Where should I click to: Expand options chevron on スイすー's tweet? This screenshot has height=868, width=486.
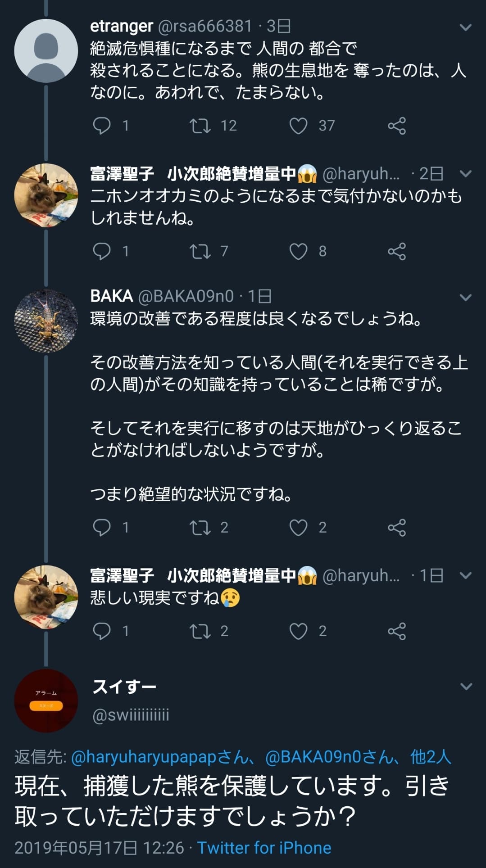pos(466,687)
